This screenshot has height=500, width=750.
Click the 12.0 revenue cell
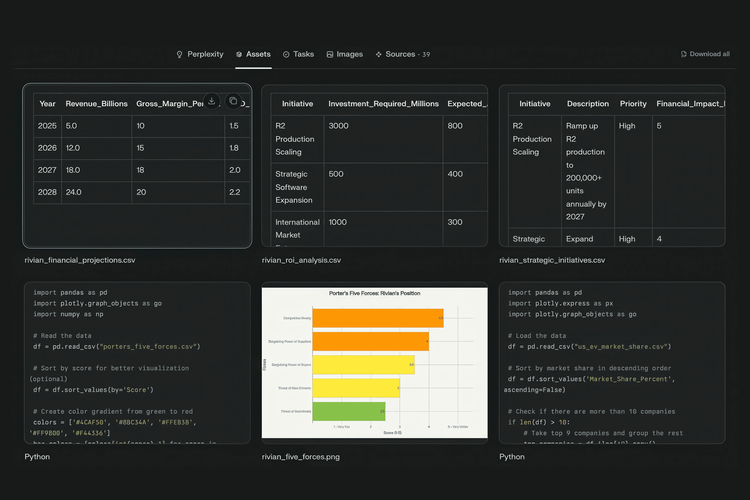[97, 148]
